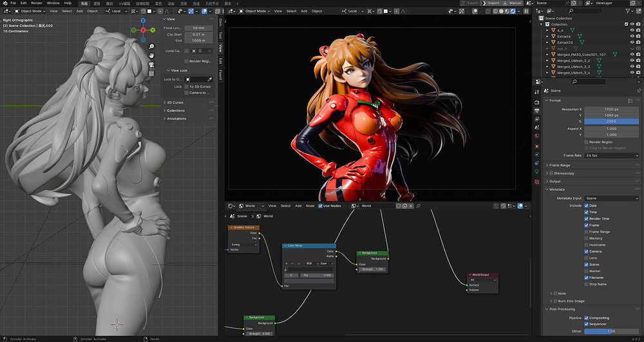This screenshot has height=342, width=644.
Task: Switch to the Tool sidebar tab
Action: [x=220, y=35]
